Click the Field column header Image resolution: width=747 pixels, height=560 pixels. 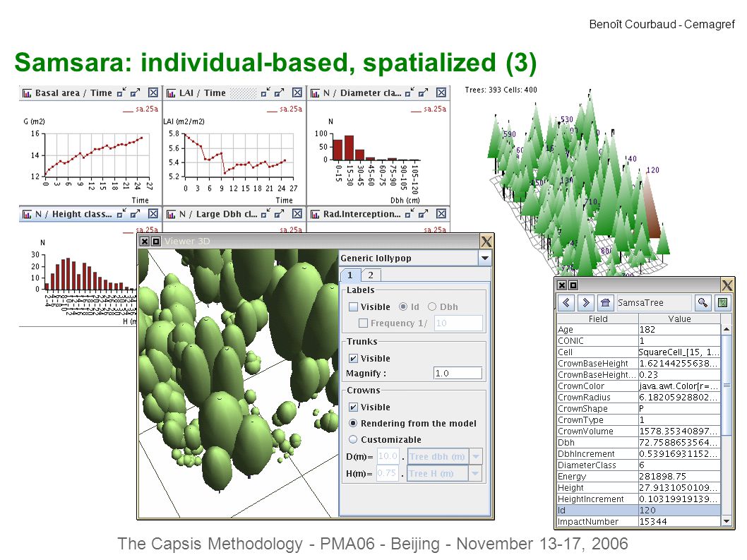pyautogui.click(x=598, y=319)
